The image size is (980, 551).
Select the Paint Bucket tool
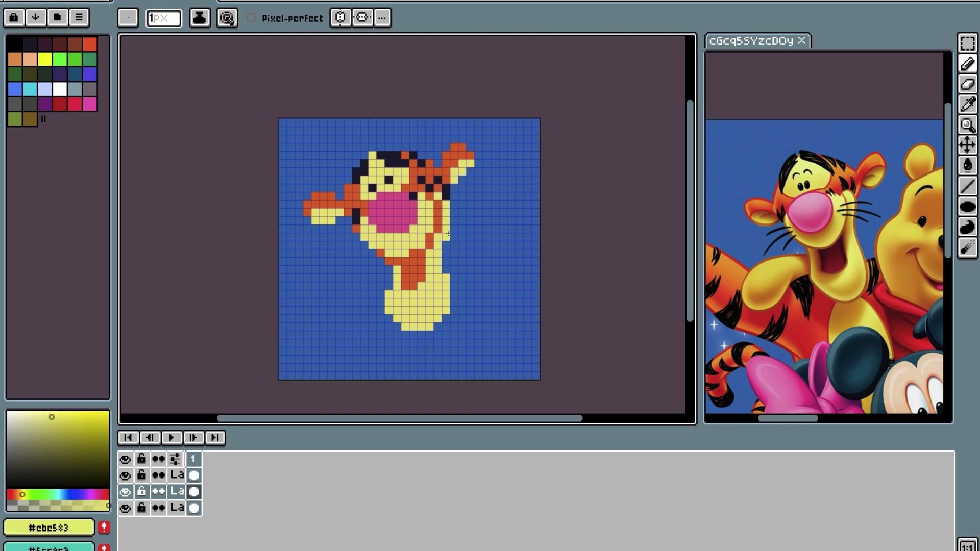coord(967,166)
